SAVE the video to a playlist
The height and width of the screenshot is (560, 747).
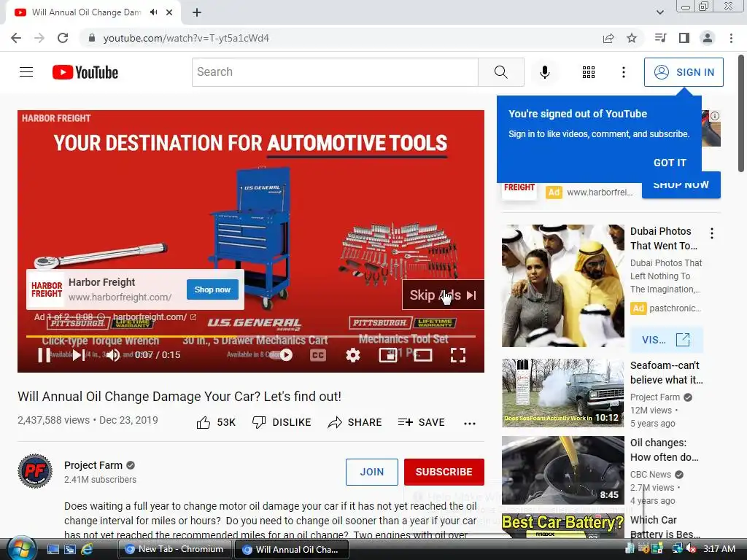[421, 422]
